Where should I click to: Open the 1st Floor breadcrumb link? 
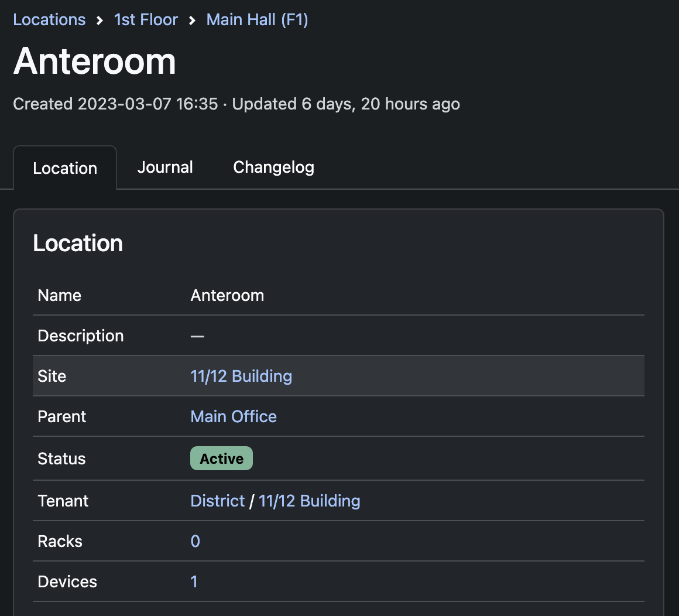coord(146,19)
